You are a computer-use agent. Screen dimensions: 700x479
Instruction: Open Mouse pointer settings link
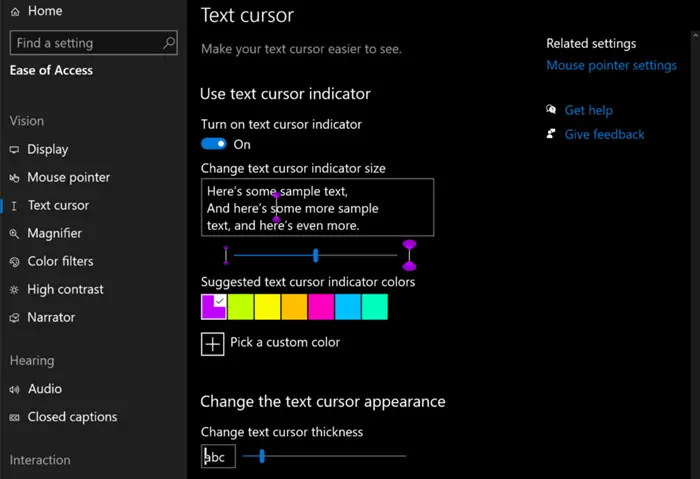[x=611, y=66]
